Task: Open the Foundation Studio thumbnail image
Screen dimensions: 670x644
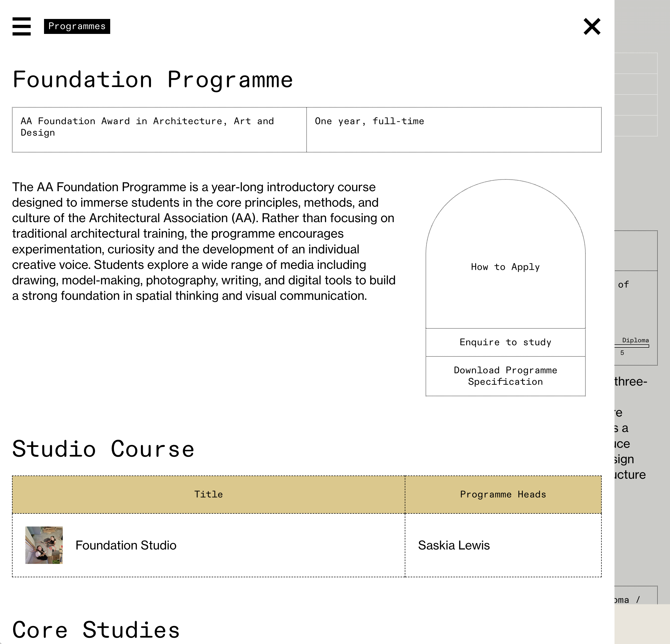Action: tap(44, 545)
